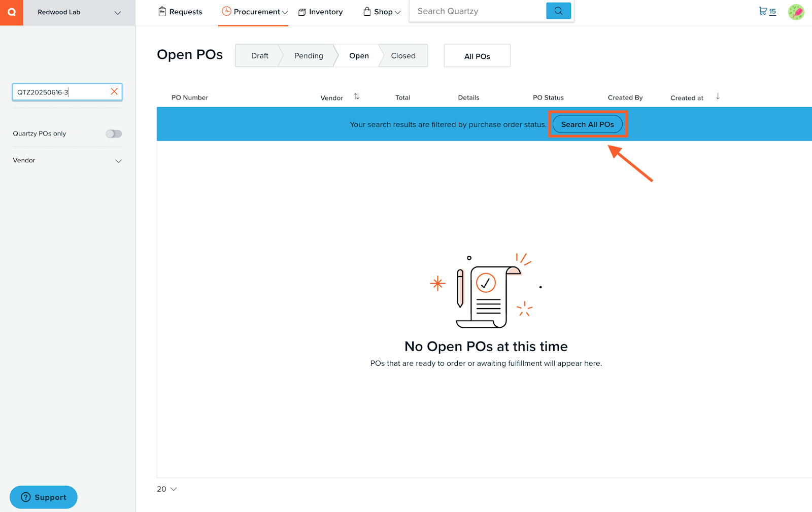812x512 pixels.
Task: Click inside the Search Quartzy field
Action: click(477, 11)
